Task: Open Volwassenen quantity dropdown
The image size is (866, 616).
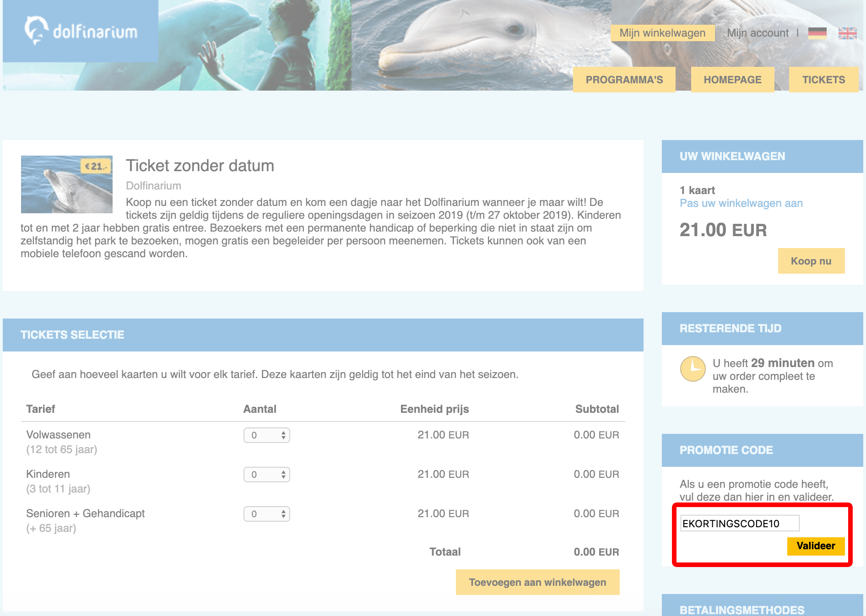Action: tap(267, 435)
